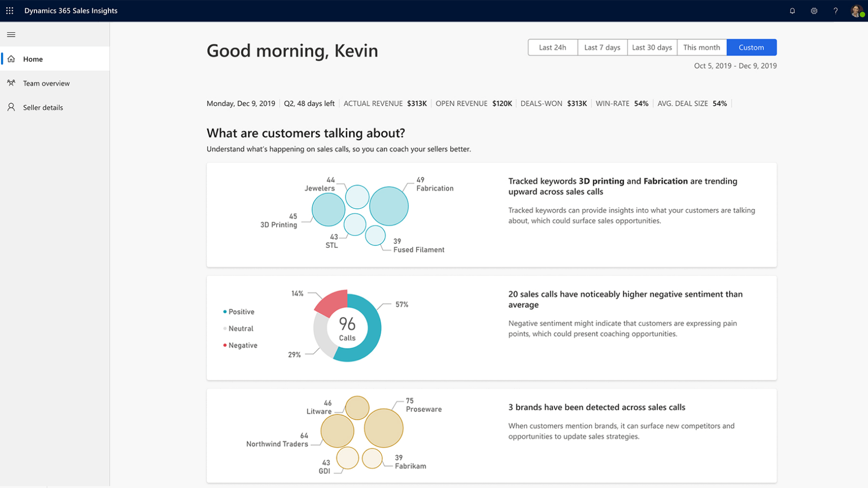The width and height of the screenshot is (868, 488).
Task: Open your profile avatar menu
Action: tap(856, 10)
